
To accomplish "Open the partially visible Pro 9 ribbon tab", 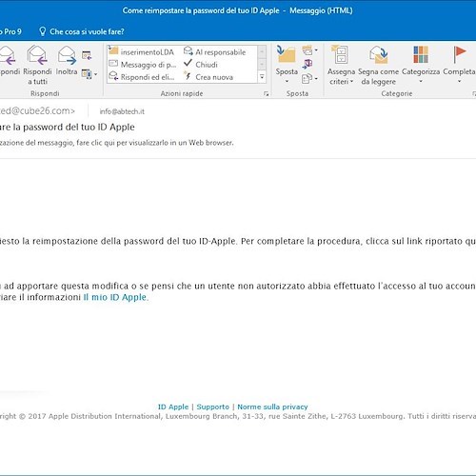I will point(10,31).
